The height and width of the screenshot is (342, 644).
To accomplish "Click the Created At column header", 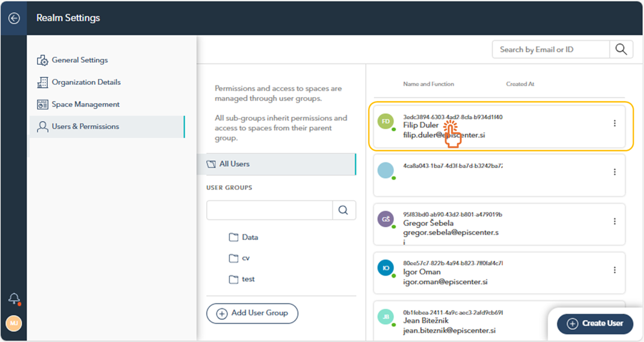I will click(520, 84).
